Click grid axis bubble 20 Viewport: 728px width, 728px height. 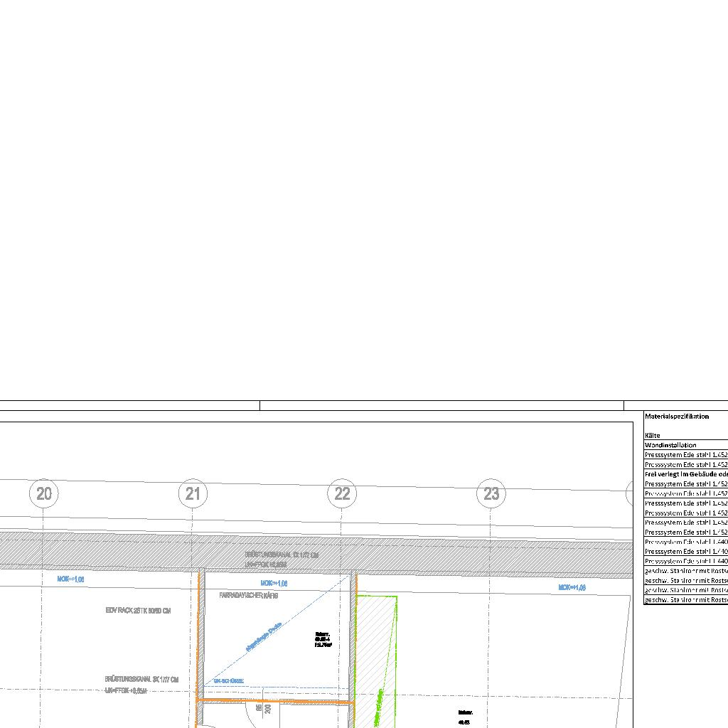click(x=44, y=493)
